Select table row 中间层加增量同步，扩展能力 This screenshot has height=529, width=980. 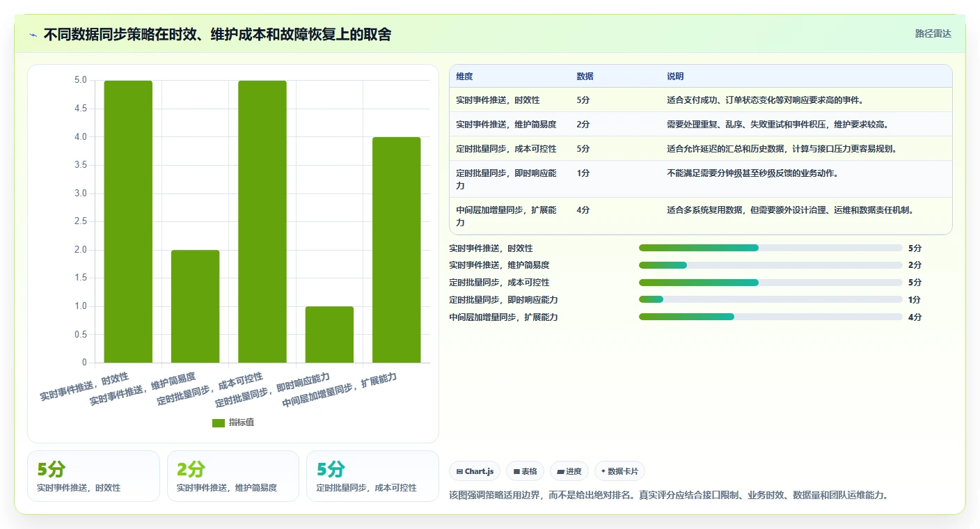click(x=701, y=216)
